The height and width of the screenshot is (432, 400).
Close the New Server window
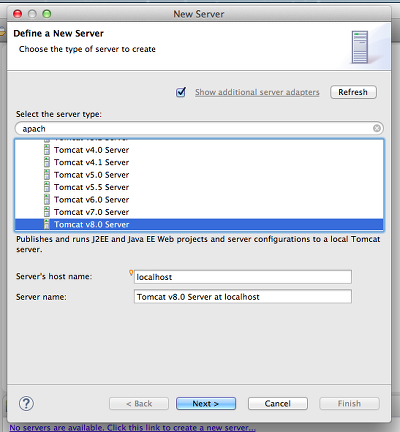click(18, 14)
